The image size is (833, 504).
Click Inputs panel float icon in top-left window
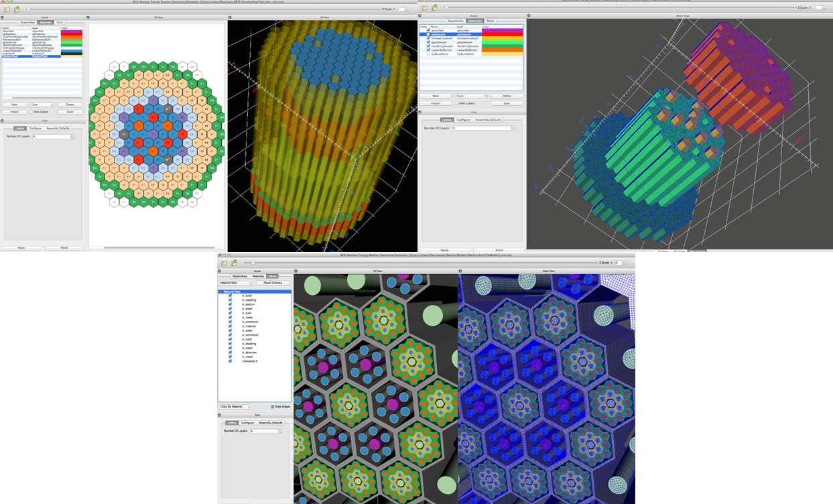tap(2, 17)
